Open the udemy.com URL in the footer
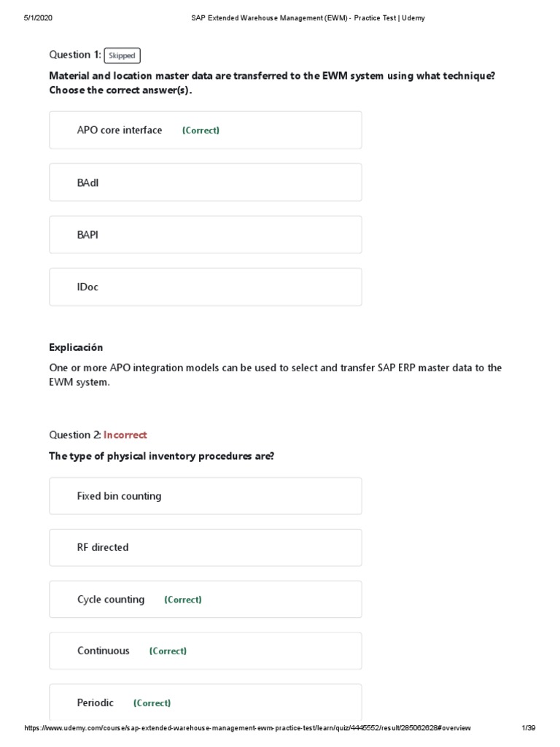The width and height of the screenshot is (560, 747). coord(248,728)
